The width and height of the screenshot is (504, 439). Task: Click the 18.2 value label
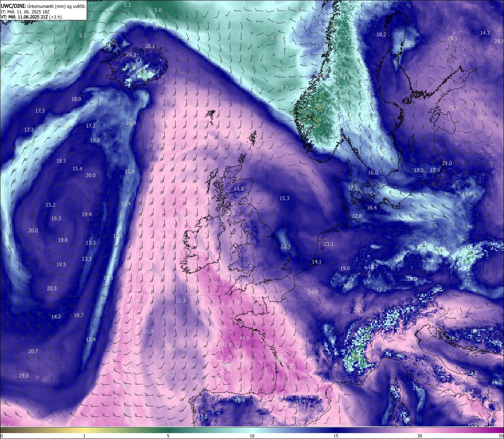pos(381,34)
